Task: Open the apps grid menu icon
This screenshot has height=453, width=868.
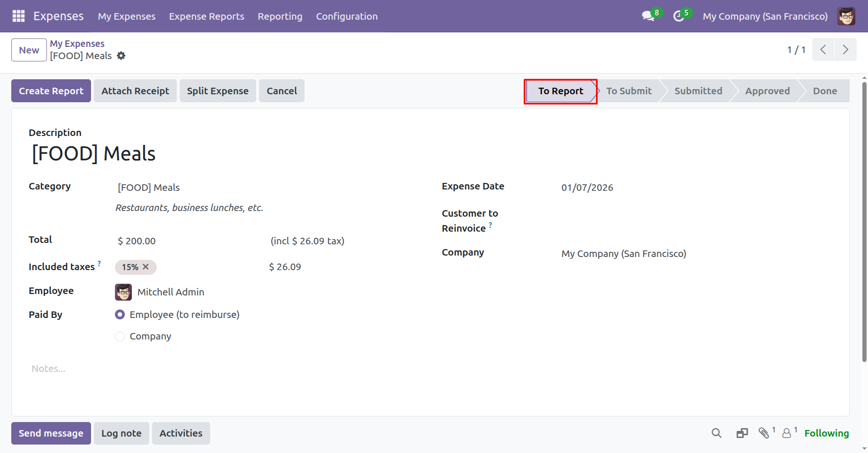Action: pyautogui.click(x=18, y=16)
